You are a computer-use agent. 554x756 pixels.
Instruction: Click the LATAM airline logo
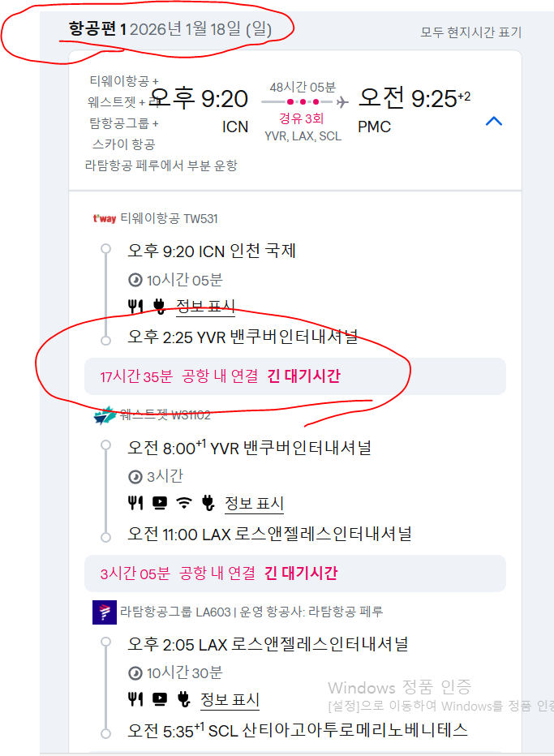(105, 612)
